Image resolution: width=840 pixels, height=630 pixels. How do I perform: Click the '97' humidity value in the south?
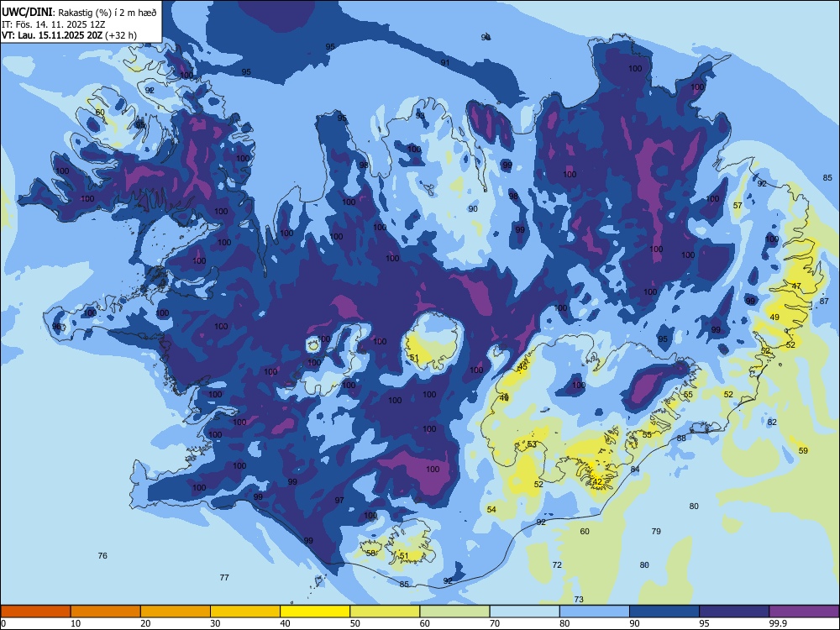(339, 500)
